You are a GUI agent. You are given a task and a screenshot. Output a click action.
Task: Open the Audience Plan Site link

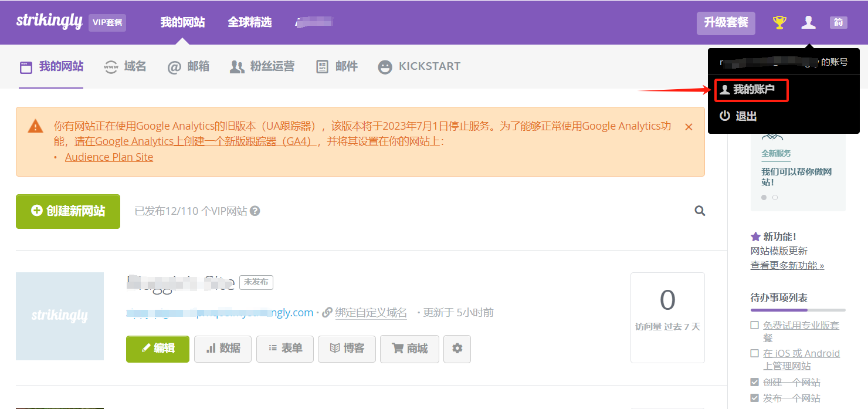point(108,157)
